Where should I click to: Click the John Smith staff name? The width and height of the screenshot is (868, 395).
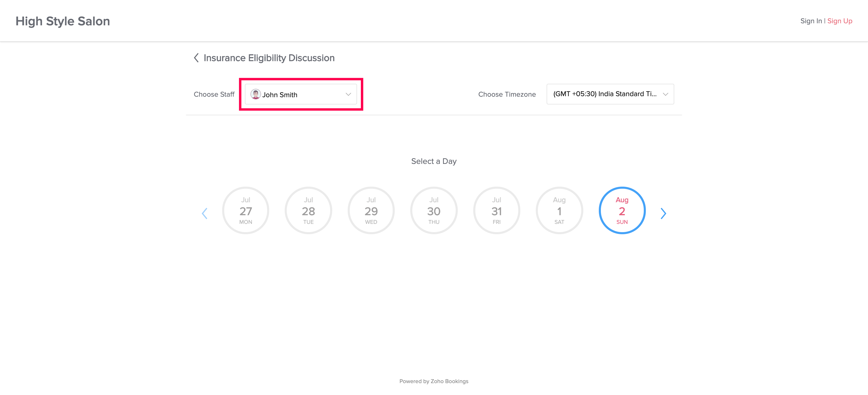(280, 95)
